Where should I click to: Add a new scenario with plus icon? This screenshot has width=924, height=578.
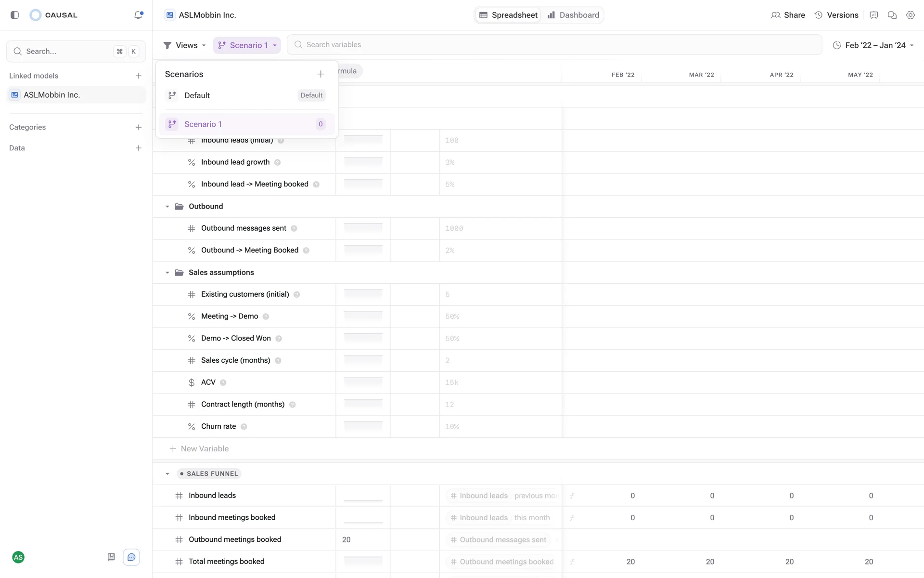(x=321, y=74)
